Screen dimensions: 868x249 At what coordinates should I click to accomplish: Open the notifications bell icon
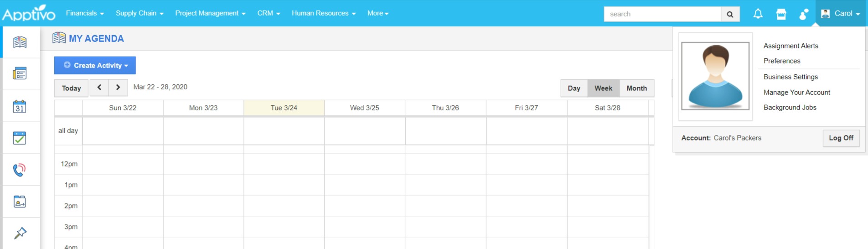click(758, 14)
